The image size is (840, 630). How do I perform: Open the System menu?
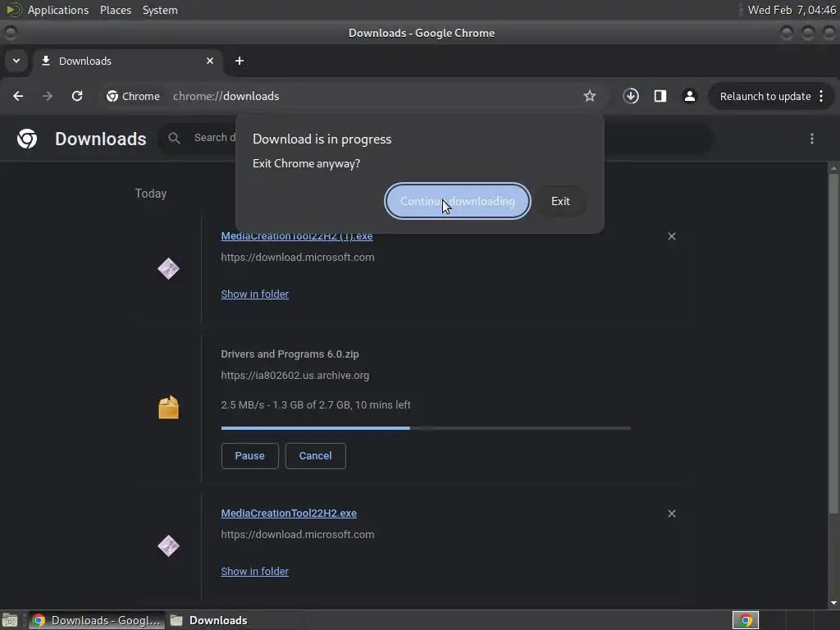160,10
